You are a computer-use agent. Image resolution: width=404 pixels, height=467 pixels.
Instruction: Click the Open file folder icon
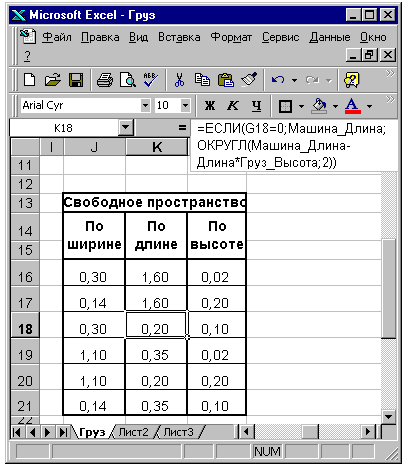pyautogui.click(x=53, y=80)
